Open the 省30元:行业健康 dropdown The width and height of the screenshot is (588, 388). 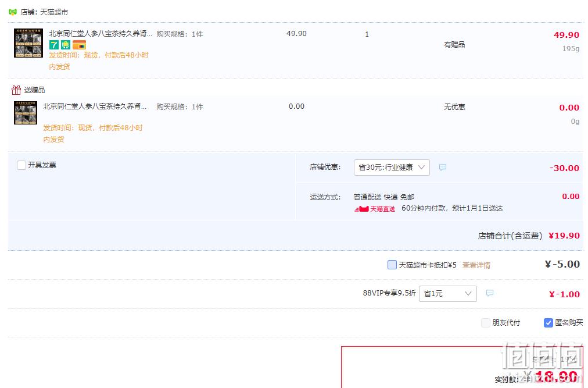(x=392, y=168)
